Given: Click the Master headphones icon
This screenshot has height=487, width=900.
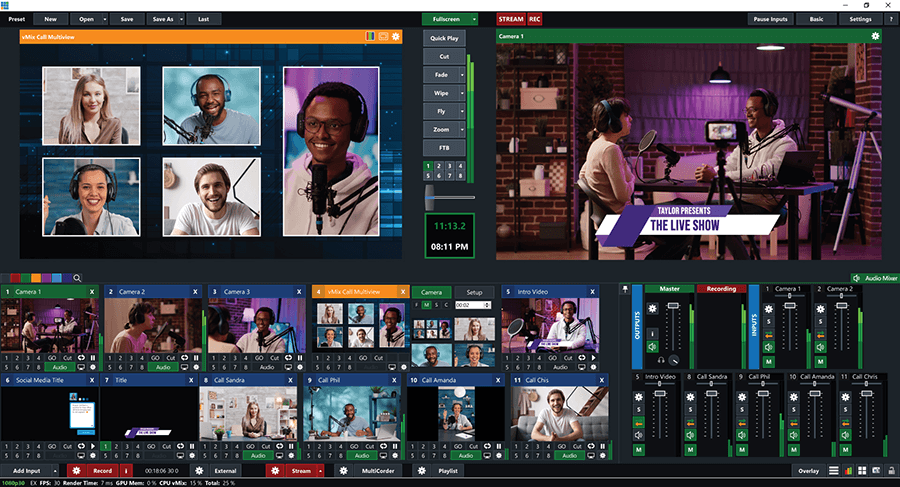Looking at the screenshot, I should 661,360.
